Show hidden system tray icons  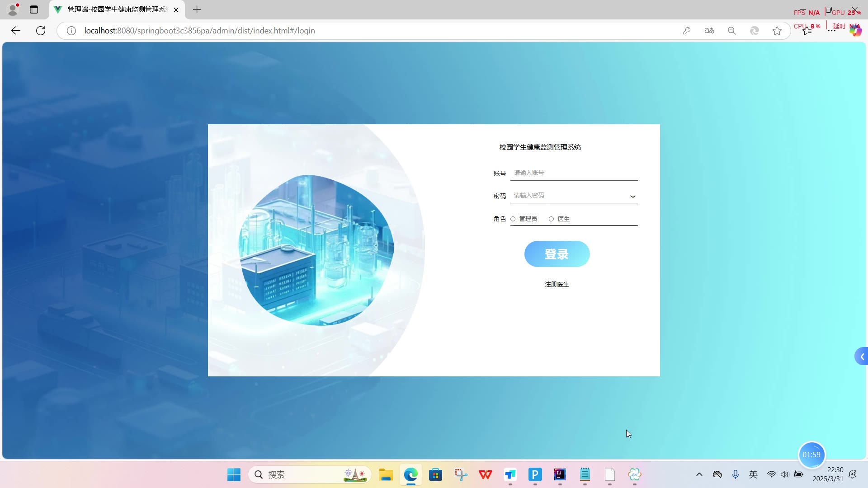click(699, 474)
